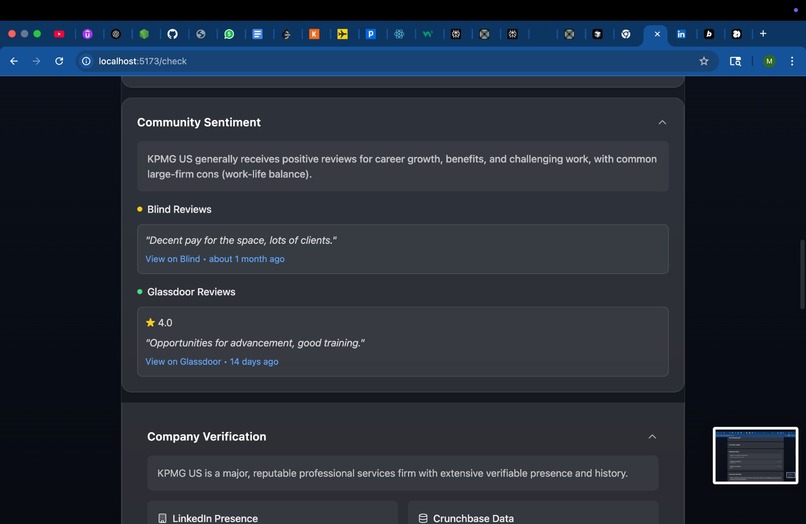Switch to the green cube tab

[x=144, y=34]
